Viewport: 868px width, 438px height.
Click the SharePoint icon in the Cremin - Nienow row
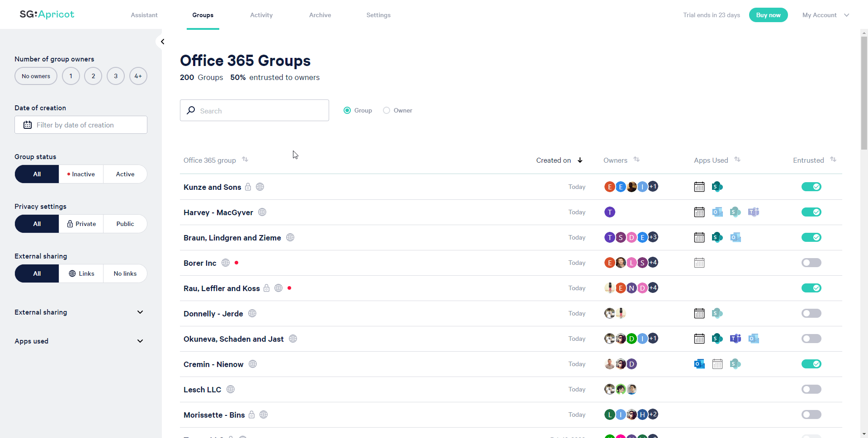click(x=736, y=364)
